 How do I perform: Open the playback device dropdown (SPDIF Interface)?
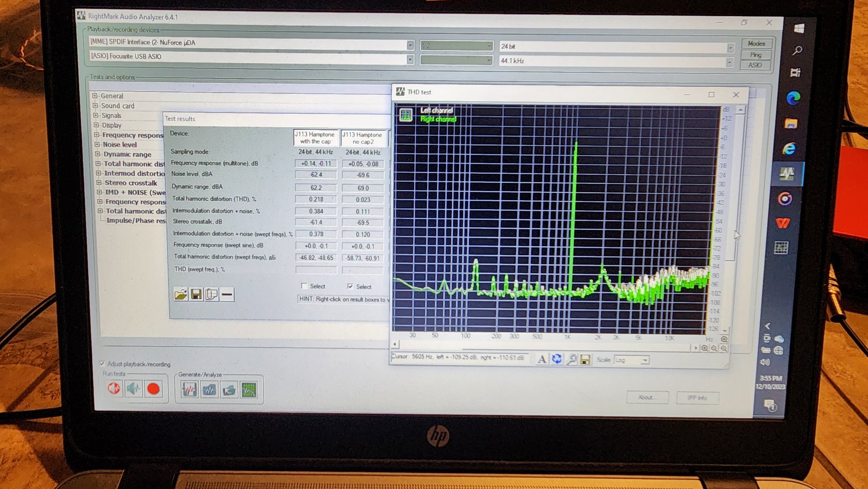coord(410,45)
